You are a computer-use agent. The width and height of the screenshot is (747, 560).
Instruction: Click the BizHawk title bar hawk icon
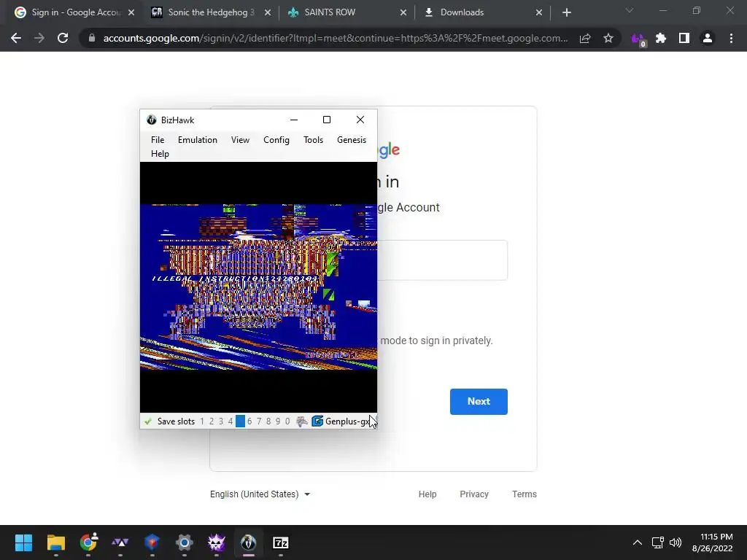pos(152,120)
